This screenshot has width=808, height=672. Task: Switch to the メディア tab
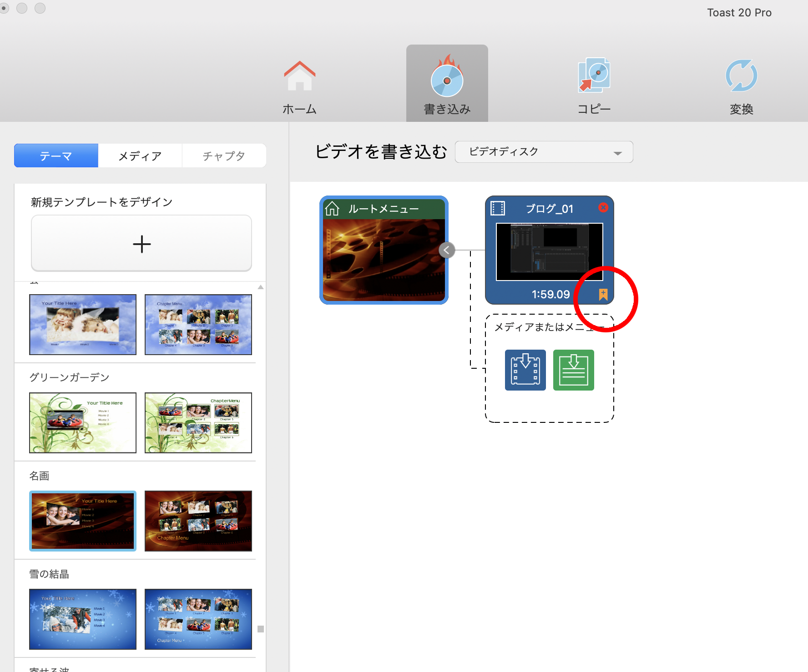(x=140, y=155)
